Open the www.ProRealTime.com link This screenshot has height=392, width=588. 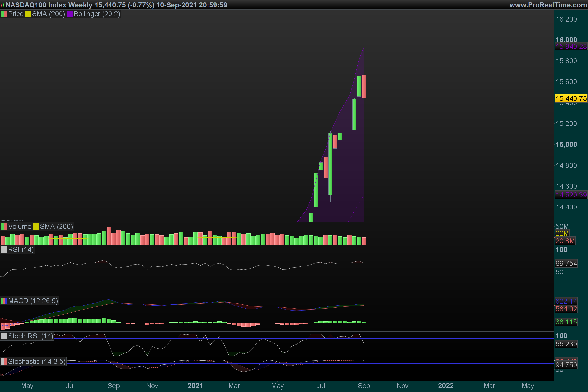pos(548,5)
